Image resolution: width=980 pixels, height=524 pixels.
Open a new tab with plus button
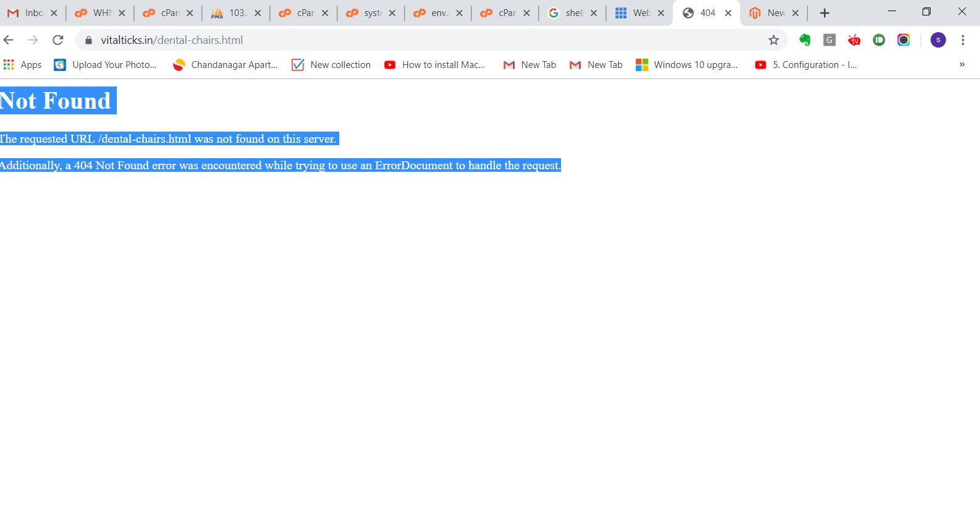(824, 13)
